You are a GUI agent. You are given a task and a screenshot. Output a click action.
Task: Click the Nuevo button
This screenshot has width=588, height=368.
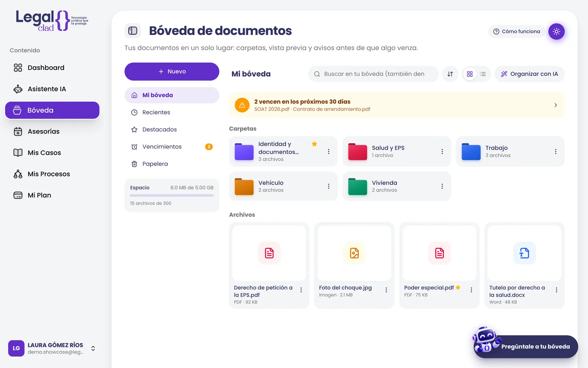click(172, 71)
